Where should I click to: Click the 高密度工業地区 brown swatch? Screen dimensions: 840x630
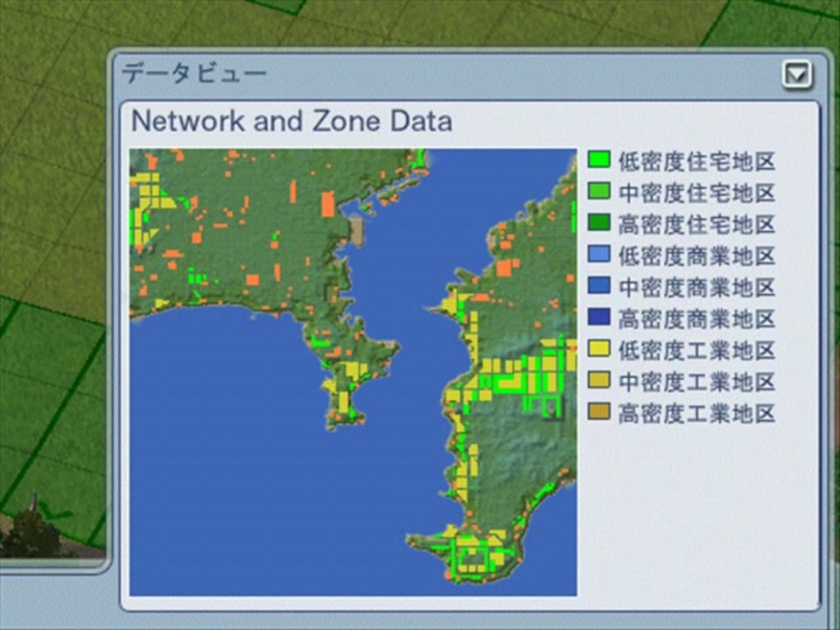click(x=598, y=411)
